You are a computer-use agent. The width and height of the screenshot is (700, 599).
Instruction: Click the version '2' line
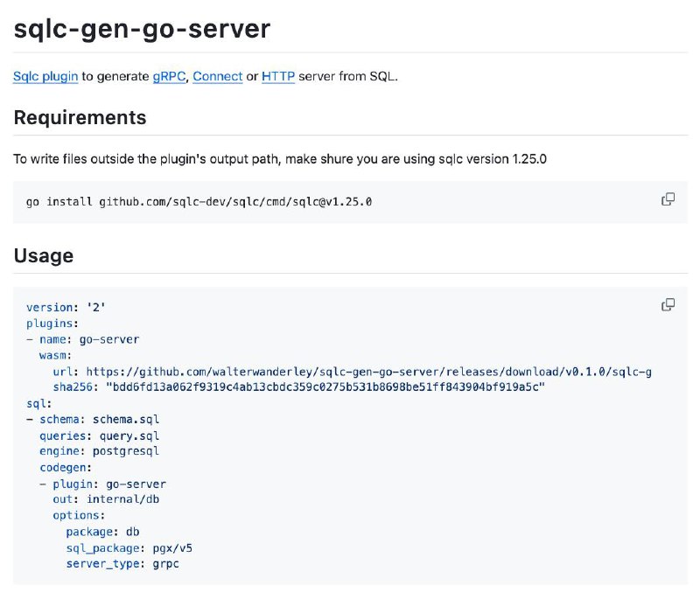click(66, 307)
